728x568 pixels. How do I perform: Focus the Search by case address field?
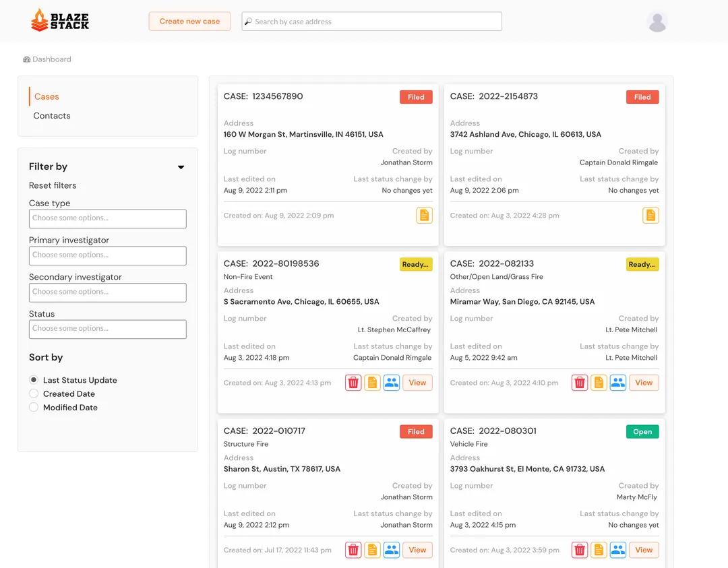(x=372, y=22)
